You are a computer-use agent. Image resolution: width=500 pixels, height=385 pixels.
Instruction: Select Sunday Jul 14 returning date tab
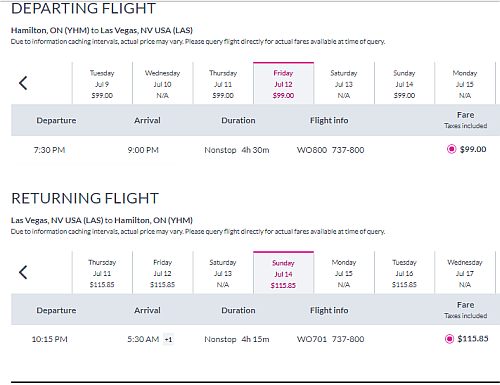pyautogui.click(x=283, y=273)
